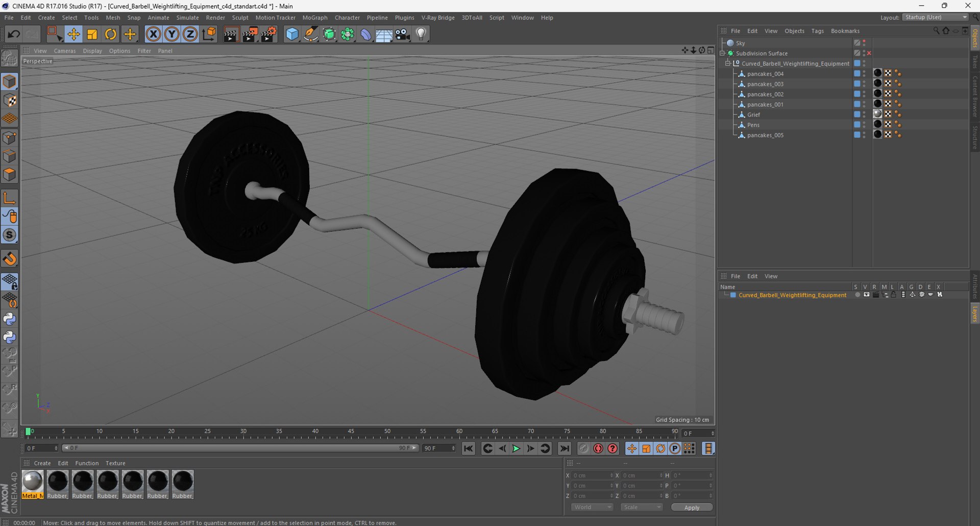This screenshot has height=526, width=980.
Task: Click the X position input field
Action: [592, 475]
